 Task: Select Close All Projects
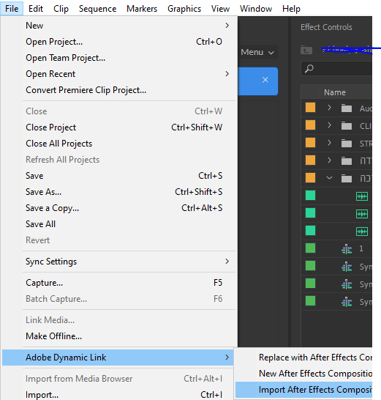119,143
